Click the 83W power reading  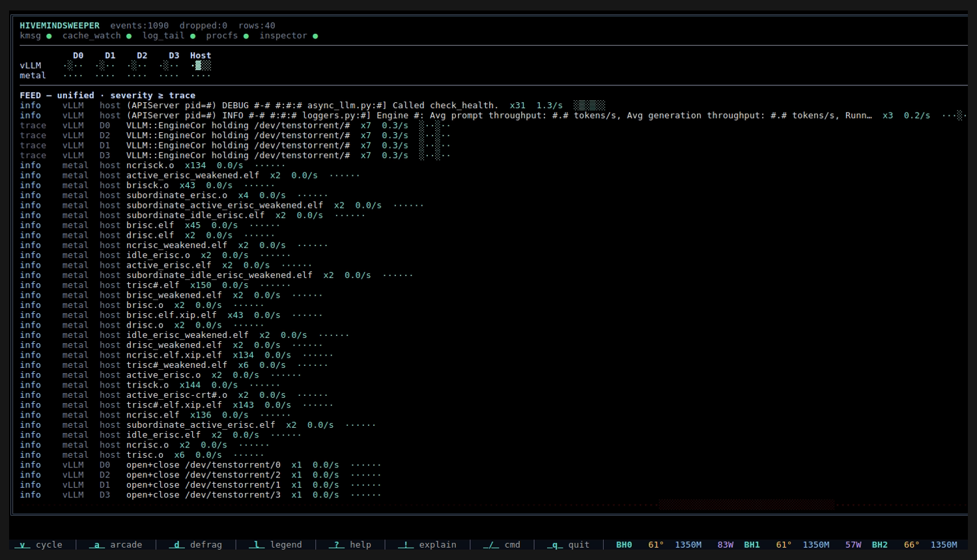(x=726, y=545)
